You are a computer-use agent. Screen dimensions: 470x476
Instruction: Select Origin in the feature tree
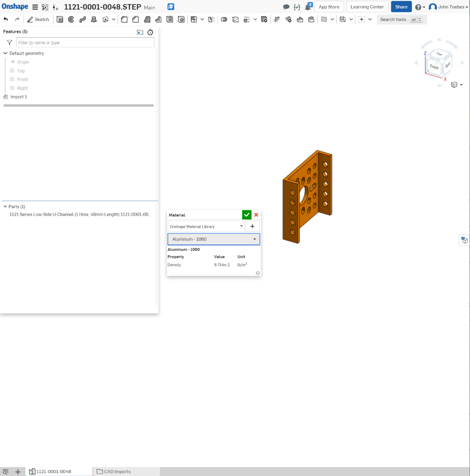pos(23,62)
